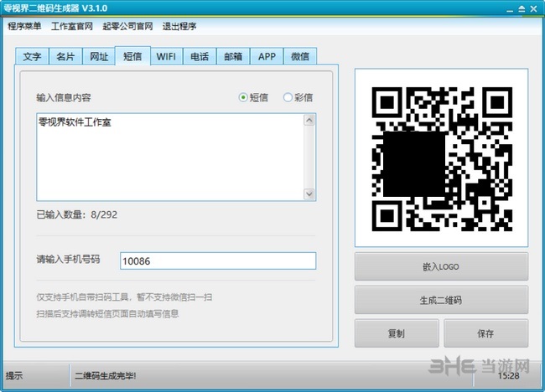Click the generated QR code image
The image size is (545, 392).
pyautogui.click(x=441, y=158)
